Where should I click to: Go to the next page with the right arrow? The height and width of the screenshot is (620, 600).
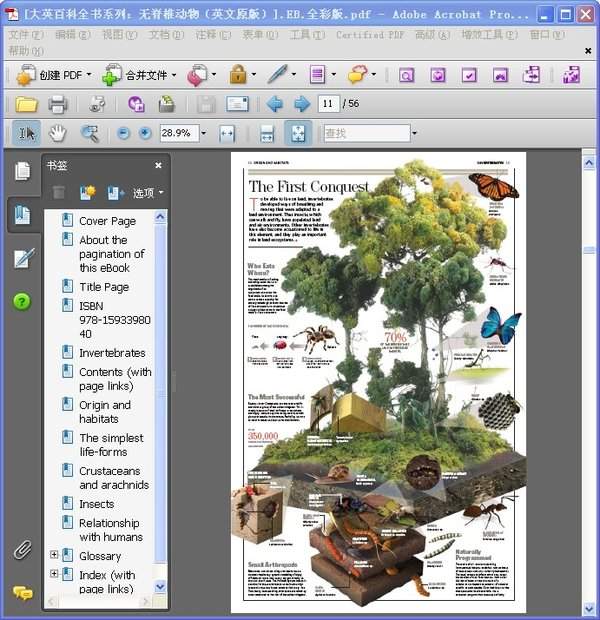point(302,104)
